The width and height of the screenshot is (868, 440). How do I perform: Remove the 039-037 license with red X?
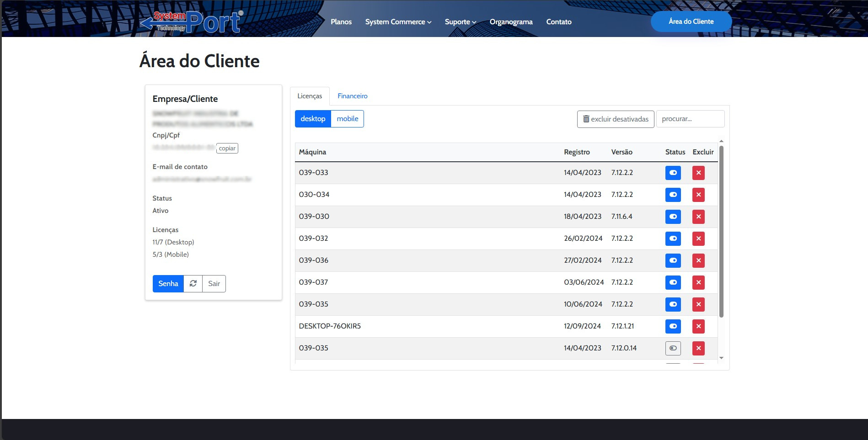point(698,282)
